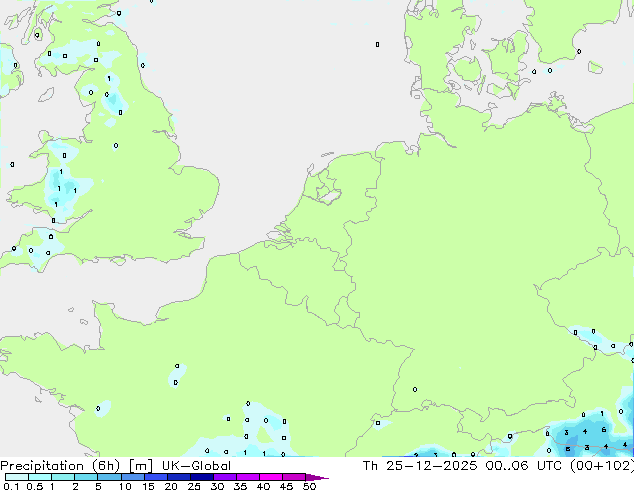
Task: Select the 30–35 purple legend swatch
Action: pos(224,477)
